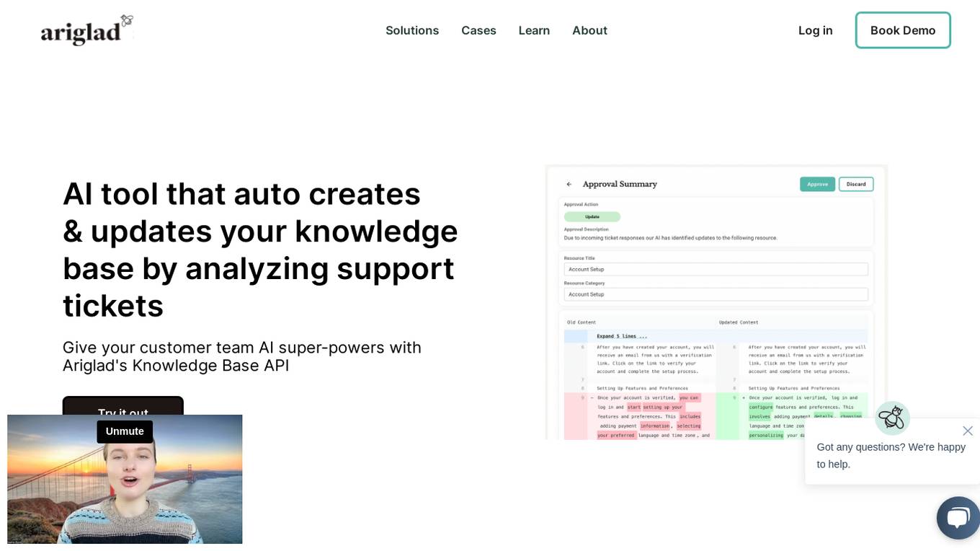Click the Resource Category field in screenshot
The height and width of the screenshot is (551, 980).
716,294
